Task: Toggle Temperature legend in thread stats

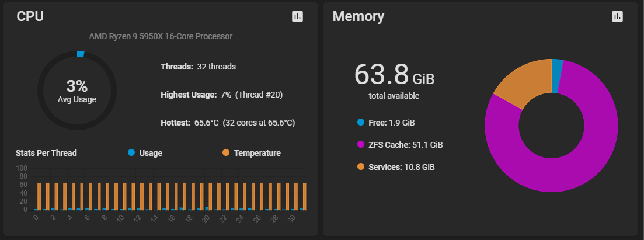Action: click(x=257, y=153)
